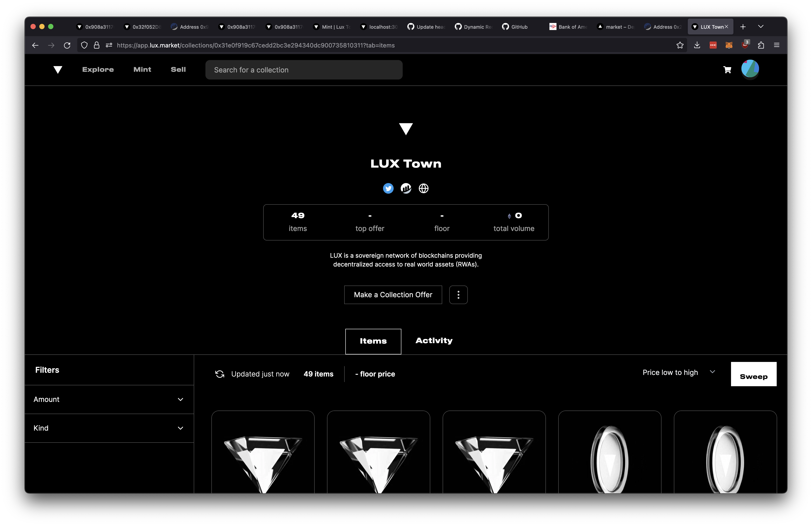Open the three-dot collection options menu
Screen dimensions: 812x526
[x=458, y=295]
